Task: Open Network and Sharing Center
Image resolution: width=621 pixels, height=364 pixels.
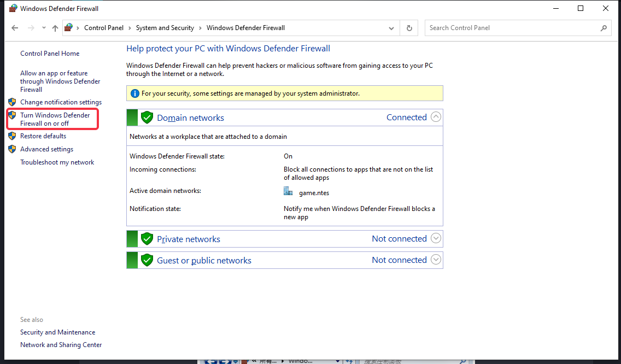Action: [x=61, y=345]
